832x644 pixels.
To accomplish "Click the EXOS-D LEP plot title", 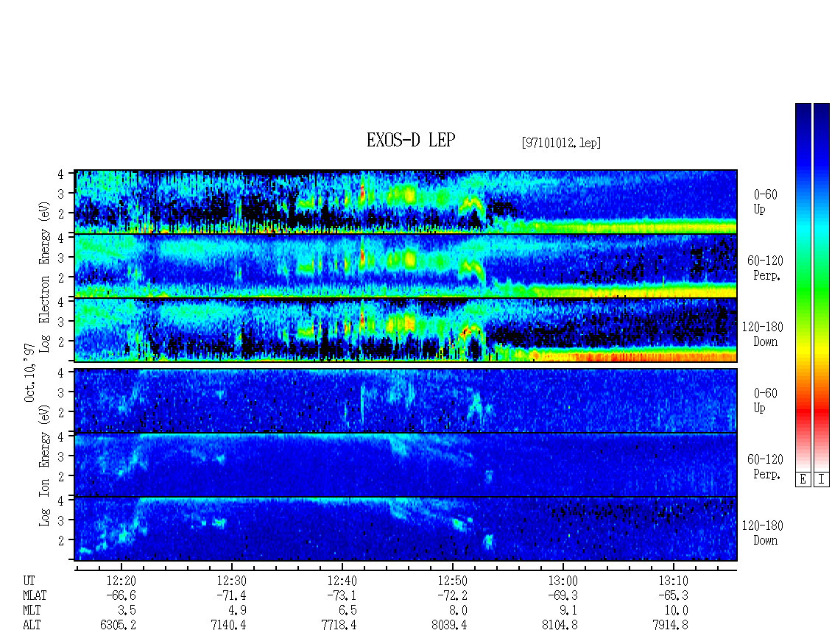I will click(411, 141).
